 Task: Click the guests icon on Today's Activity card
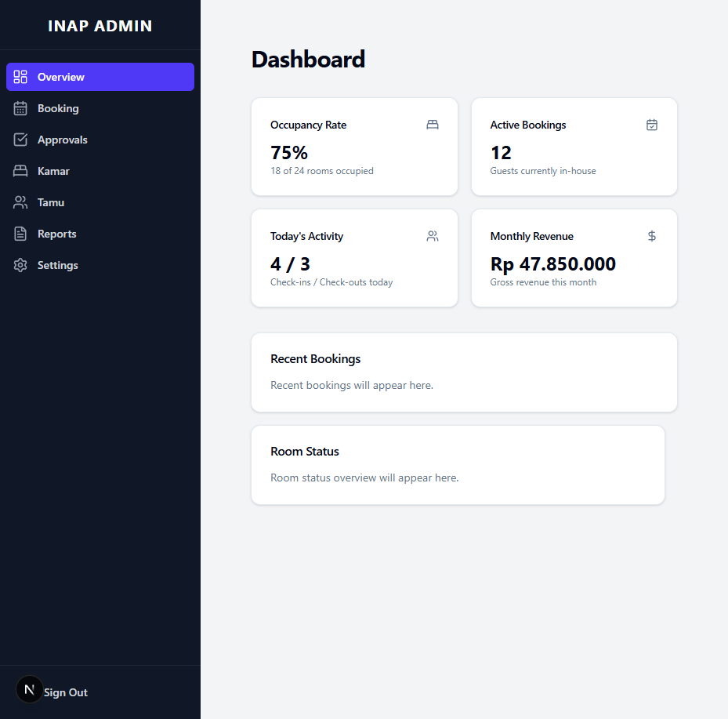(x=432, y=235)
